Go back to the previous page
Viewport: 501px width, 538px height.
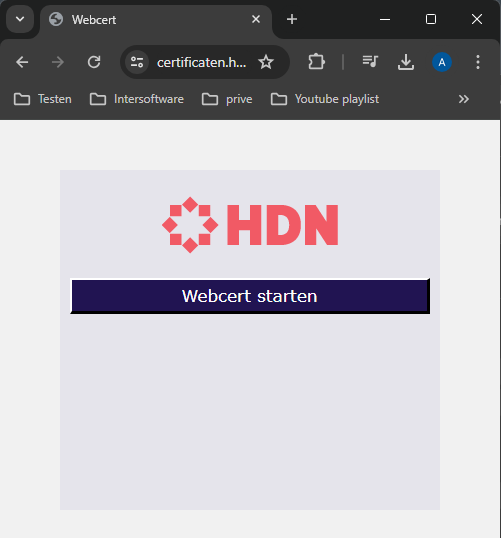pyautogui.click(x=22, y=62)
